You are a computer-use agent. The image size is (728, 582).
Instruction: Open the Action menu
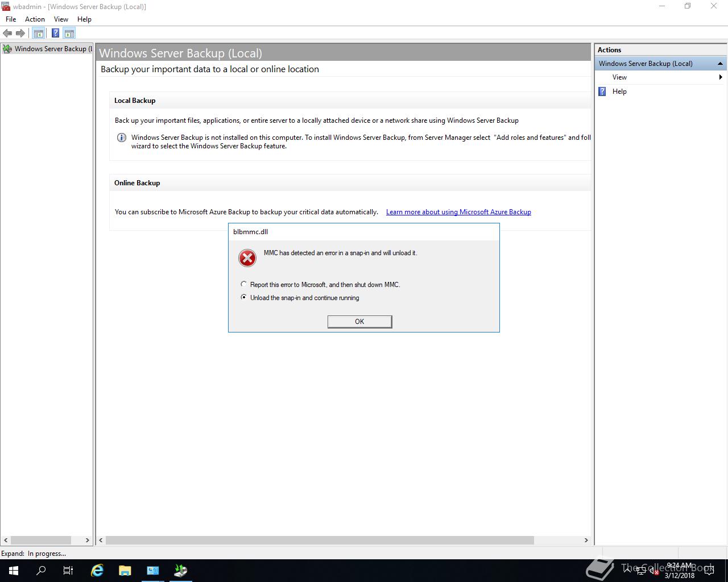[35, 19]
